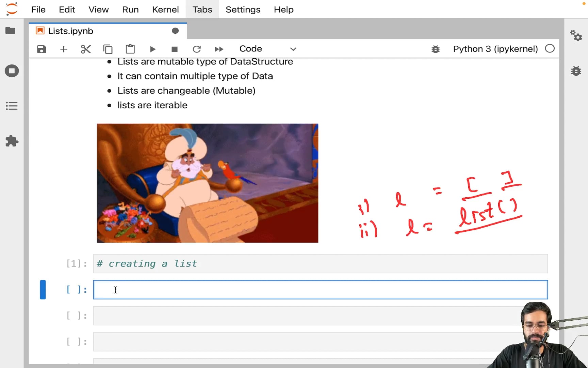Restart kernel and run all cells

pos(219,49)
